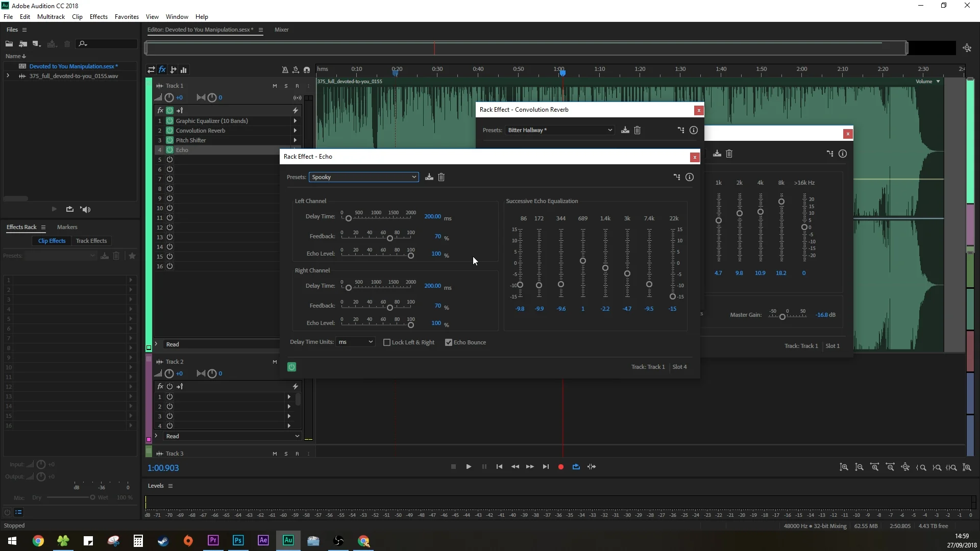Toggle global clip stretching icon
The width and height of the screenshot is (980, 551).
(x=296, y=70)
